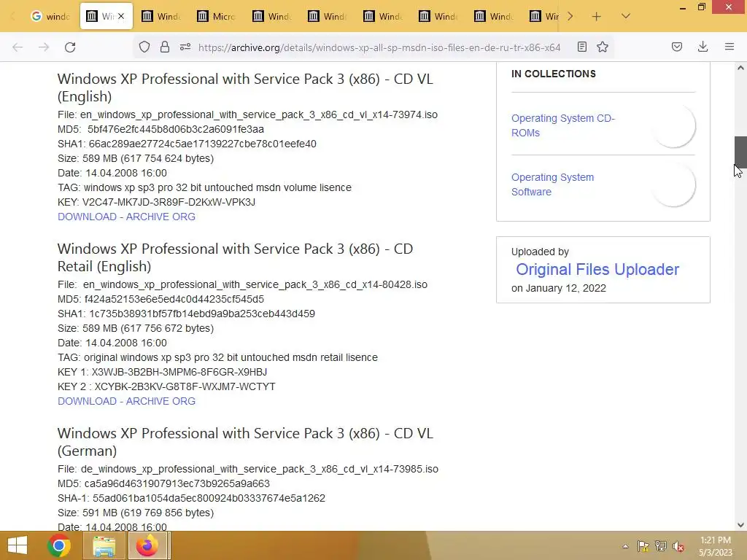Open File Explorer from the taskbar
This screenshot has height=560, width=747.
[x=104, y=545]
